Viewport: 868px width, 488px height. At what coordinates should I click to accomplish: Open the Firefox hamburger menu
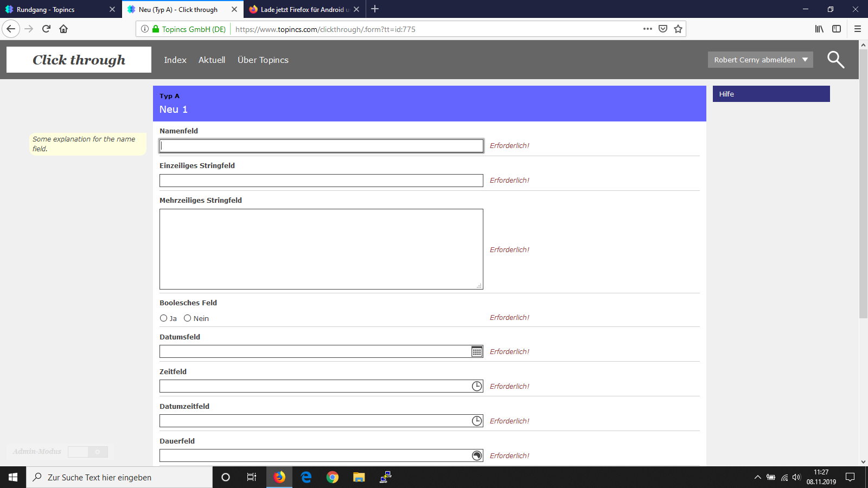point(857,29)
